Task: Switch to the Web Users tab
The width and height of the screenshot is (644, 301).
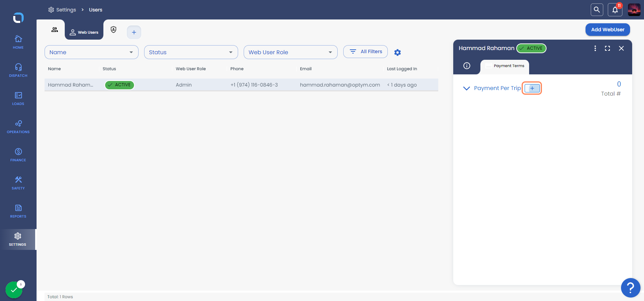Action: (84, 32)
